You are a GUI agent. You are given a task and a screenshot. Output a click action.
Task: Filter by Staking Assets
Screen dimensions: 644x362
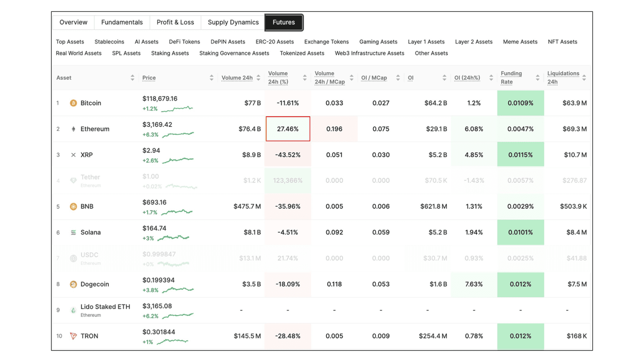(x=170, y=53)
